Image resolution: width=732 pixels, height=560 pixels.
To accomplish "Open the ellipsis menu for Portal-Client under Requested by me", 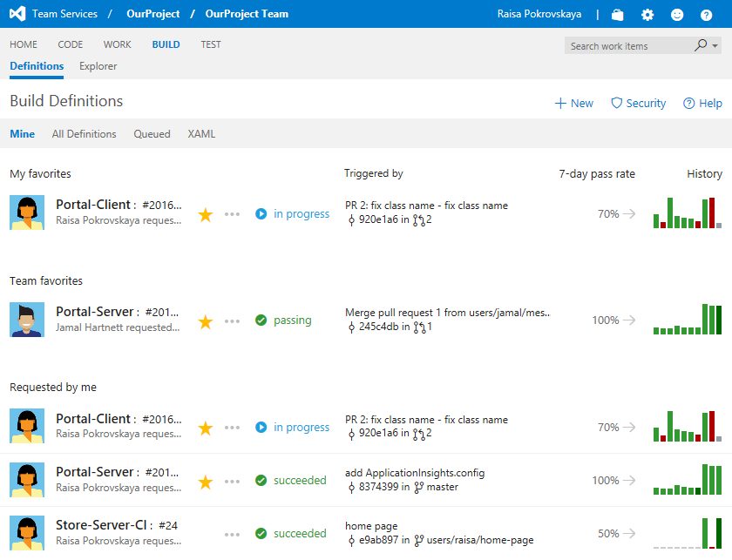I will pyautogui.click(x=232, y=428).
